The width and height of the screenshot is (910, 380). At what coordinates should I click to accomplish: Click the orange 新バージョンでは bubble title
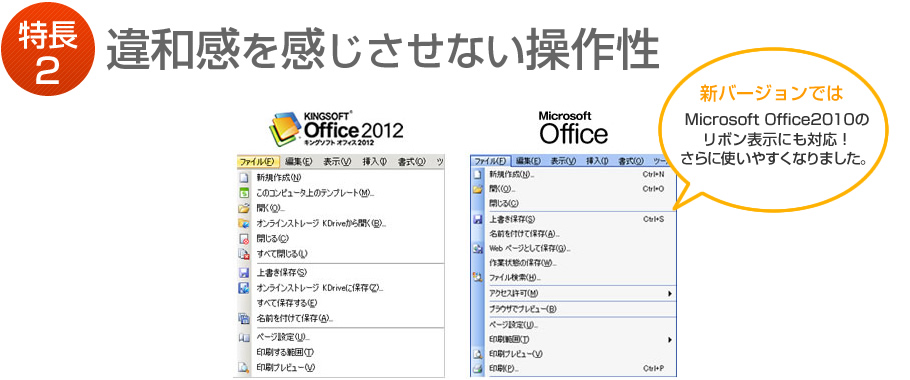point(771,93)
